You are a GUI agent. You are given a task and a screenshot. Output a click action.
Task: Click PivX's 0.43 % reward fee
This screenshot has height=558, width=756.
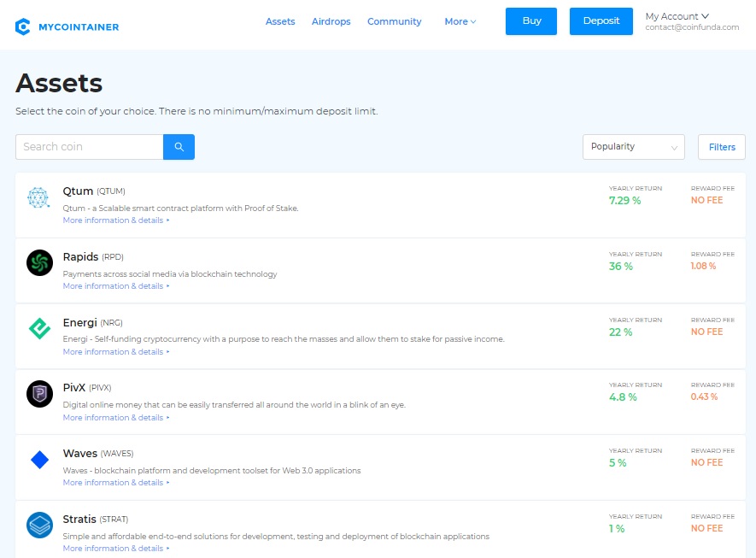coord(704,396)
